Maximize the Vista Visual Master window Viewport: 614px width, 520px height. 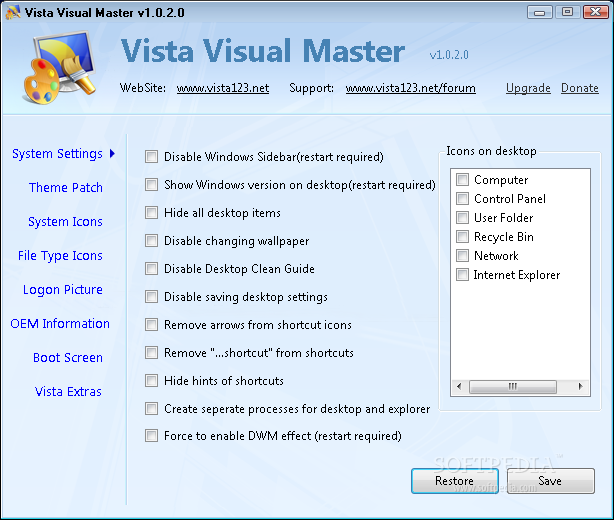click(x=567, y=12)
